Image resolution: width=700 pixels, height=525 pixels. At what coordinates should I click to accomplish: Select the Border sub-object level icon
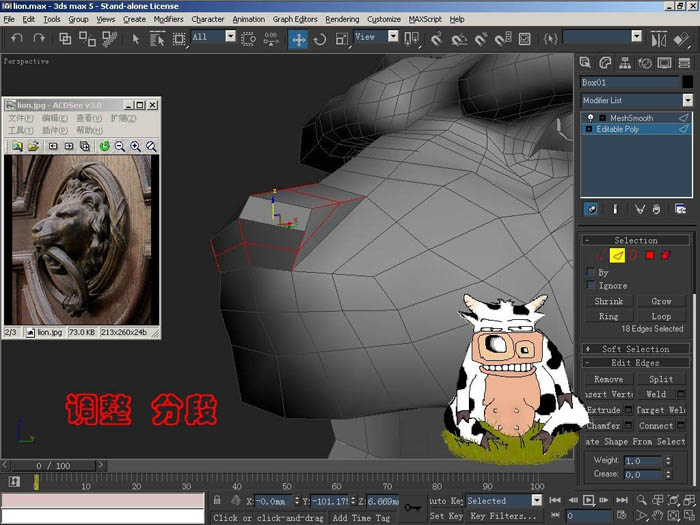(x=633, y=255)
